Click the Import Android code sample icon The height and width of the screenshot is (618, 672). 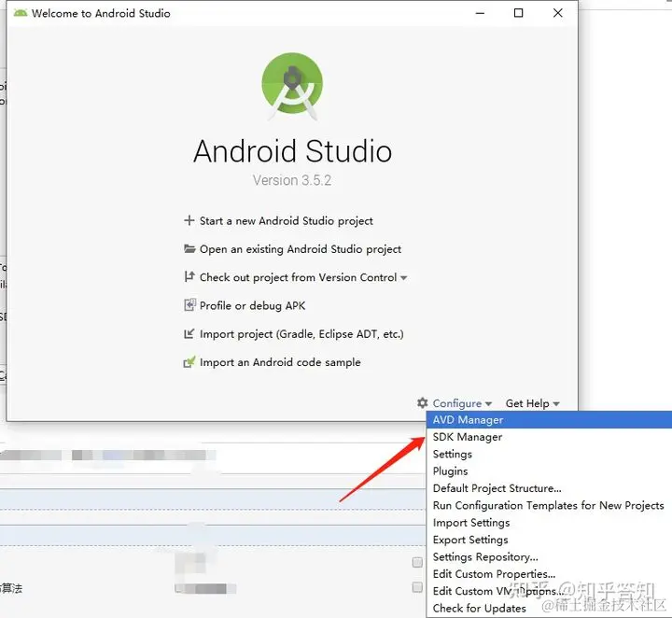click(x=189, y=361)
